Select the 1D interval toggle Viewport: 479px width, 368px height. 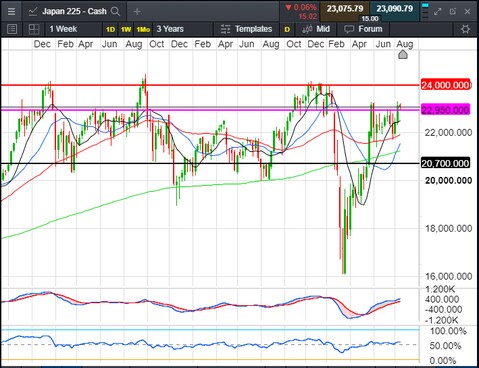[110, 30]
